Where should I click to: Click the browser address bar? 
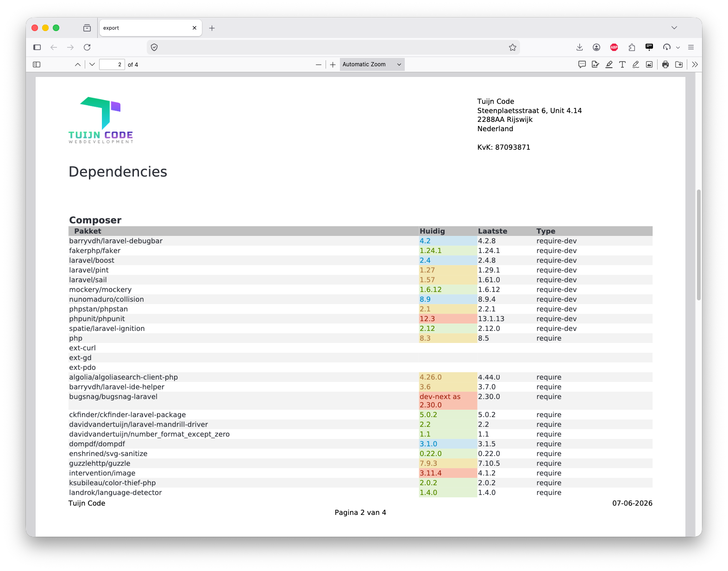tap(333, 47)
